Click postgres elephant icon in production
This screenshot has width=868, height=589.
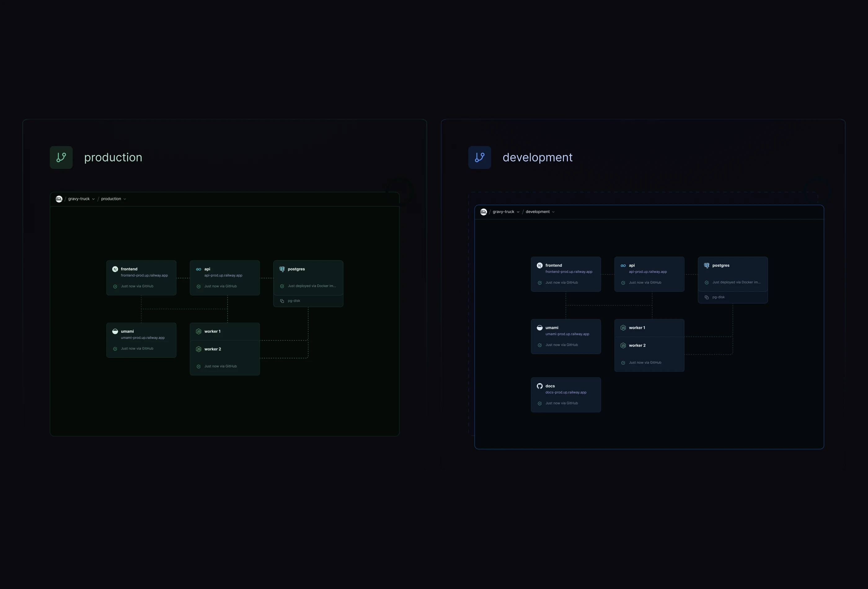[282, 269]
